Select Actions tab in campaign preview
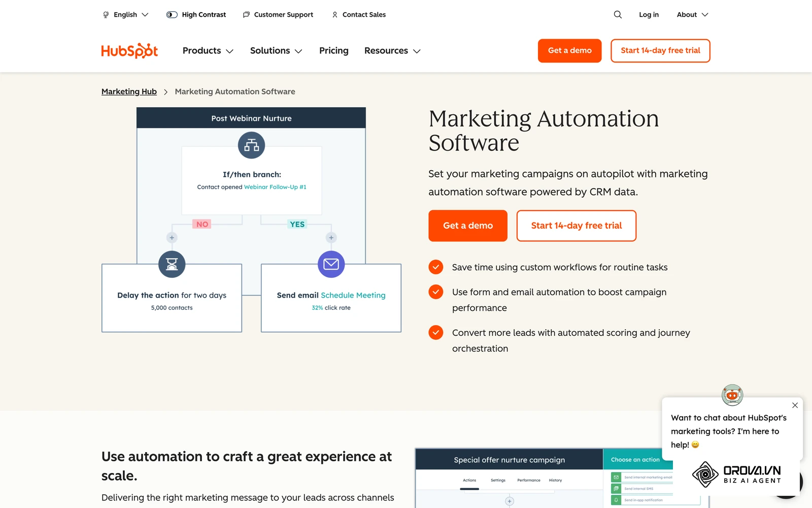 (x=469, y=480)
